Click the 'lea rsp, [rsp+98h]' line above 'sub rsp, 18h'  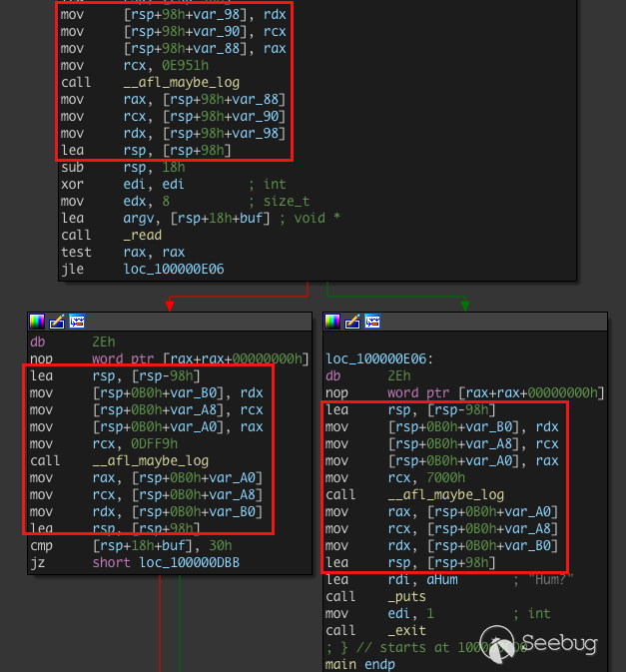coord(146,151)
